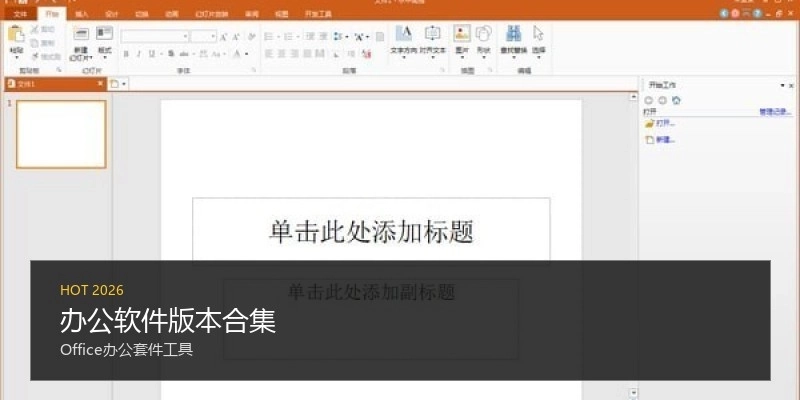Click the round help question-mark icon

(757, 14)
